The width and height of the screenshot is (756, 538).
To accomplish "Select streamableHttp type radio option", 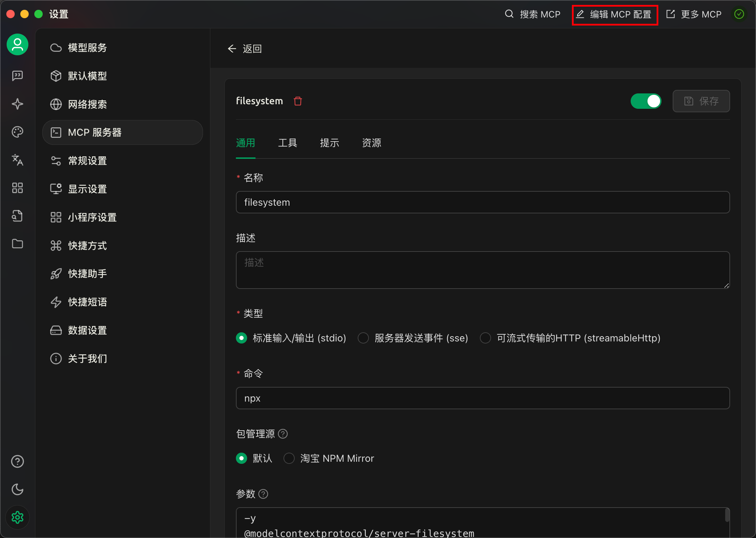I will tap(485, 338).
